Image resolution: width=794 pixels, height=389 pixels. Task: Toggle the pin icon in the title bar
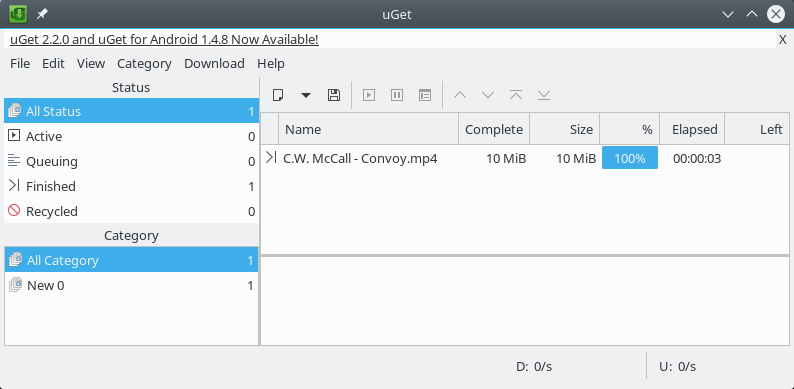click(x=42, y=14)
